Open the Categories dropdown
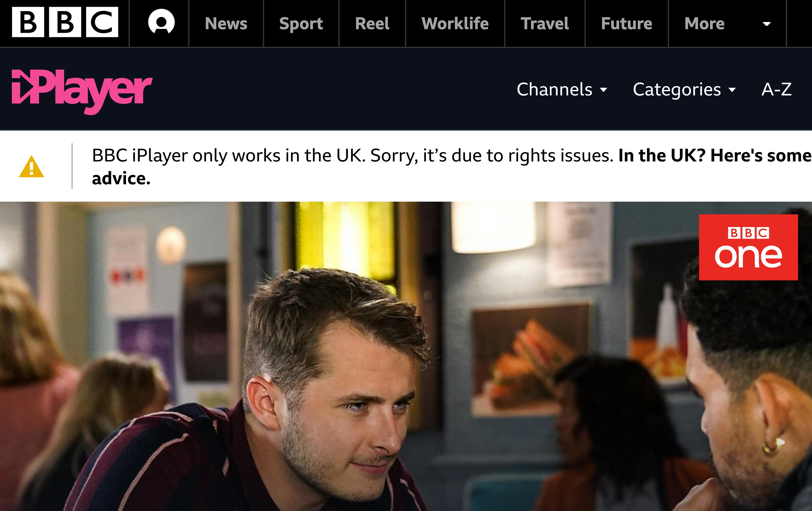The height and width of the screenshot is (511, 812). pyautogui.click(x=684, y=90)
